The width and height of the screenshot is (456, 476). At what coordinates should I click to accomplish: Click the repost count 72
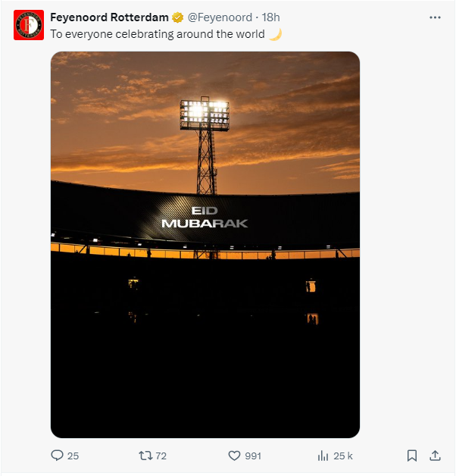161,456
